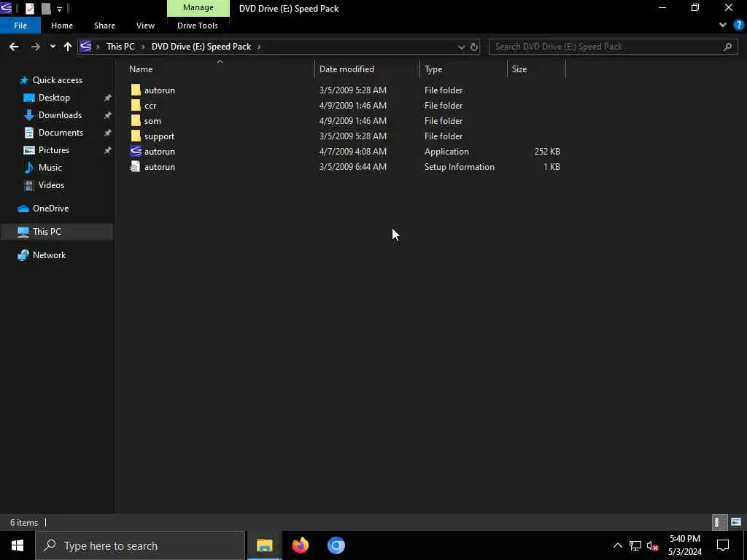Screen dimensions: 747x560
Task: Open Customize Quick Access Toolbar dropdown
Action: pos(59,9)
